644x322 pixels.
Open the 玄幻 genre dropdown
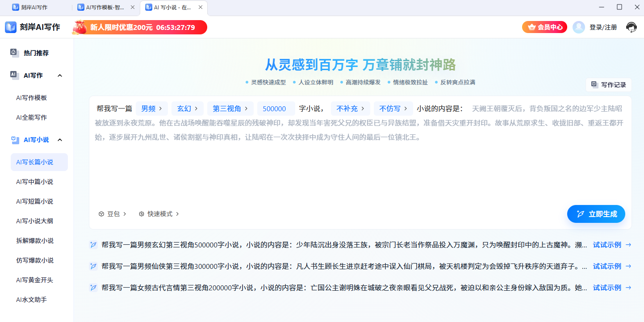tap(188, 109)
